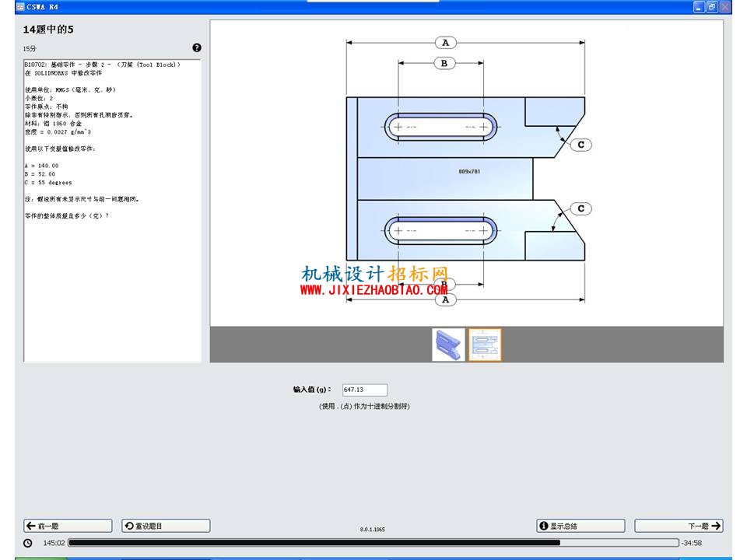Click the upper angle label C bubble
Viewport: 747px width, 560px height.
click(580, 145)
